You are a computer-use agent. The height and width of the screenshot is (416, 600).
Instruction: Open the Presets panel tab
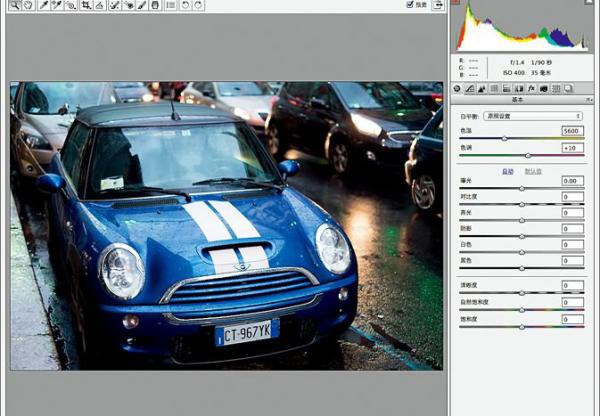click(556, 88)
